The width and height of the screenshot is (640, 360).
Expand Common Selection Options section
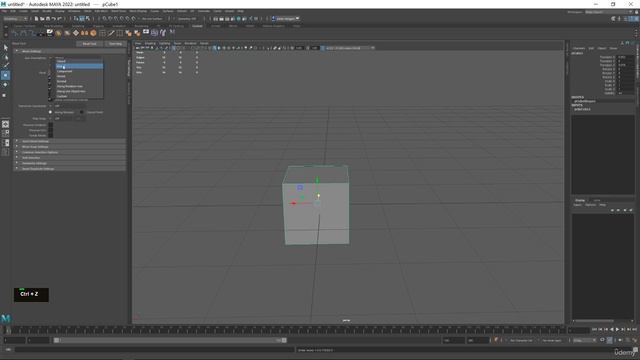click(x=69, y=152)
